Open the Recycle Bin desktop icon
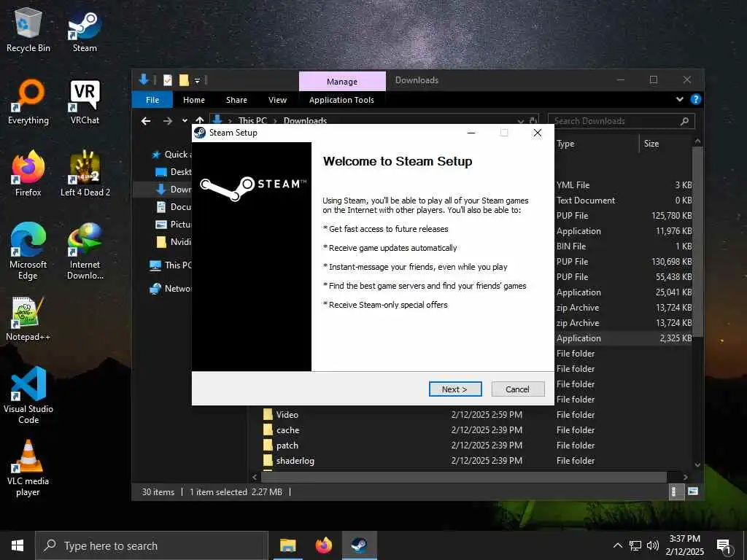747x560 pixels. pyautogui.click(x=28, y=29)
